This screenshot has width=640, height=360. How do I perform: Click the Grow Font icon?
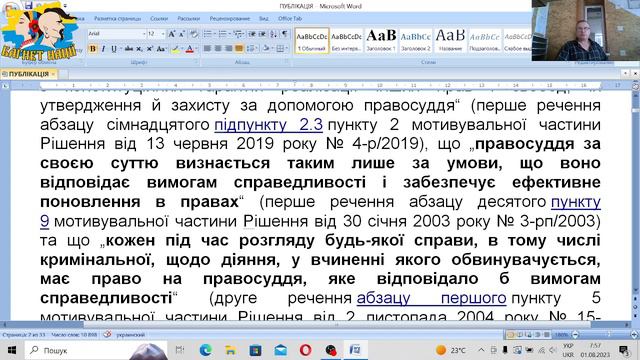(172, 34)
